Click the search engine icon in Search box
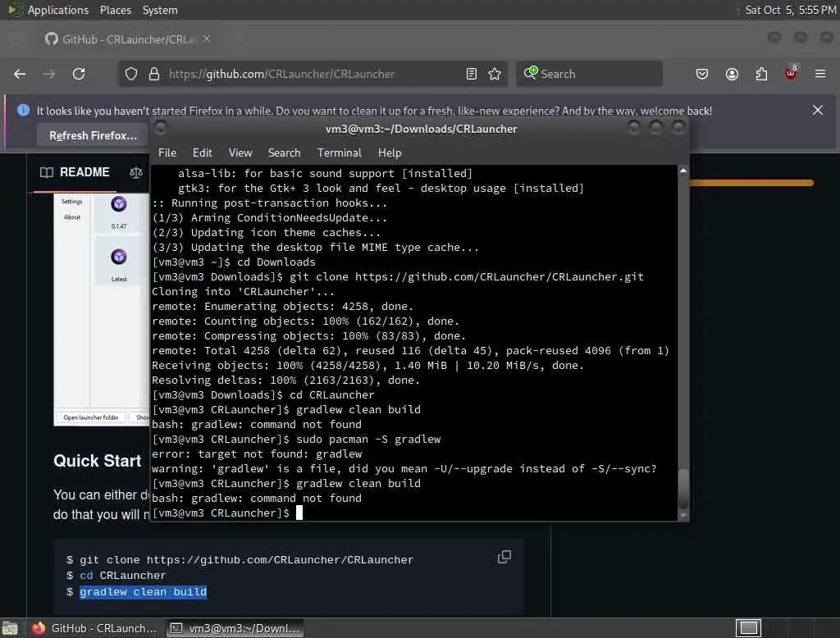840x638 pixels. coord(531,73)
